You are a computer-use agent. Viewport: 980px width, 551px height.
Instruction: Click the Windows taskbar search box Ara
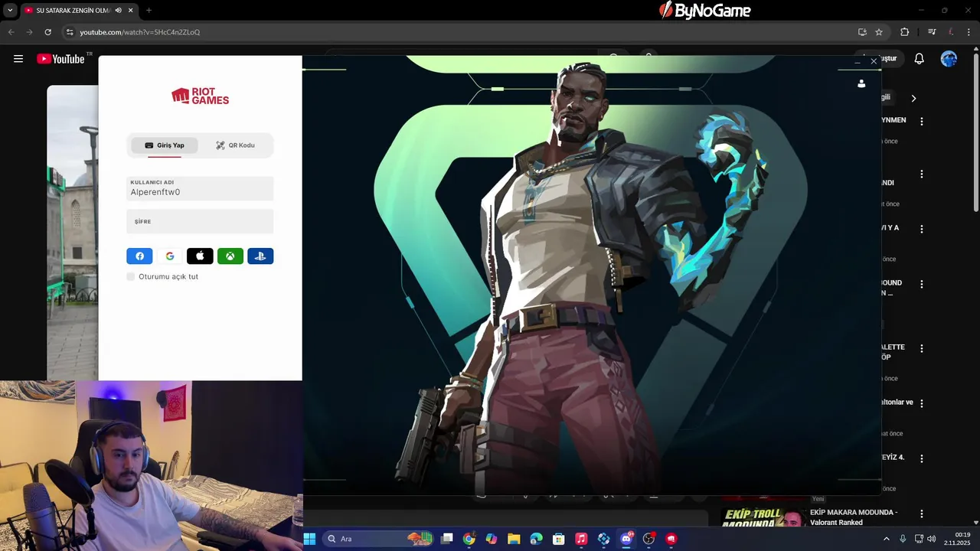pos(379,539)
